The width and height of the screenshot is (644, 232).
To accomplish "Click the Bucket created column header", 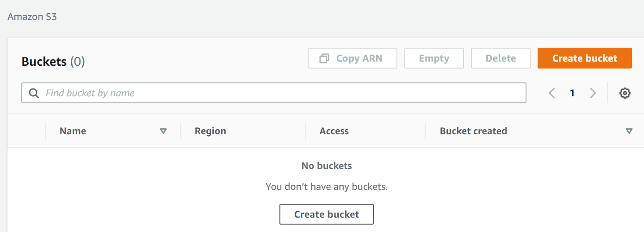I will [x=473, y=131].
